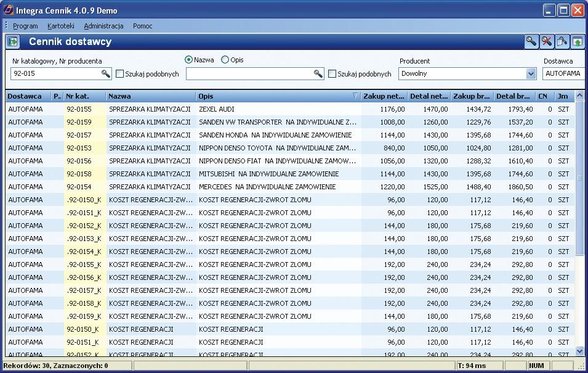The width and height of the screenshot is (588, 373).
Task: Click catalog number .92-0153_K cell
Action: (x=84, y=239)
